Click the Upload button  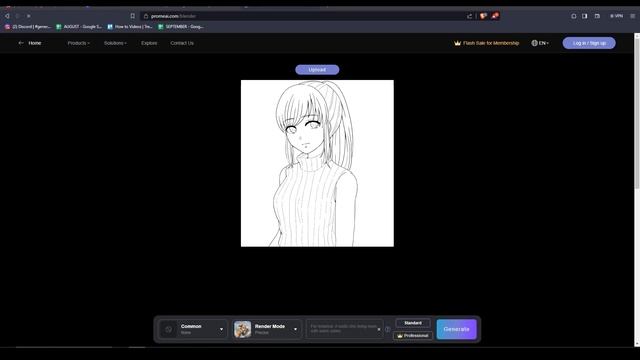(317, 70)
